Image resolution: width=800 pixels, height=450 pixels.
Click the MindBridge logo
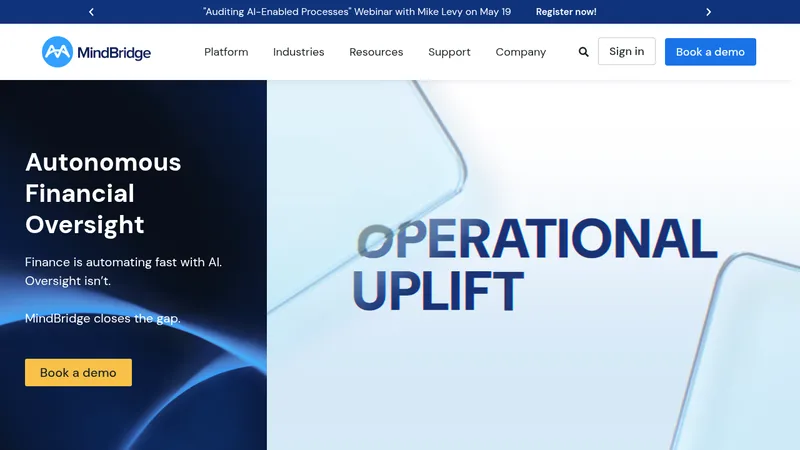96,52
